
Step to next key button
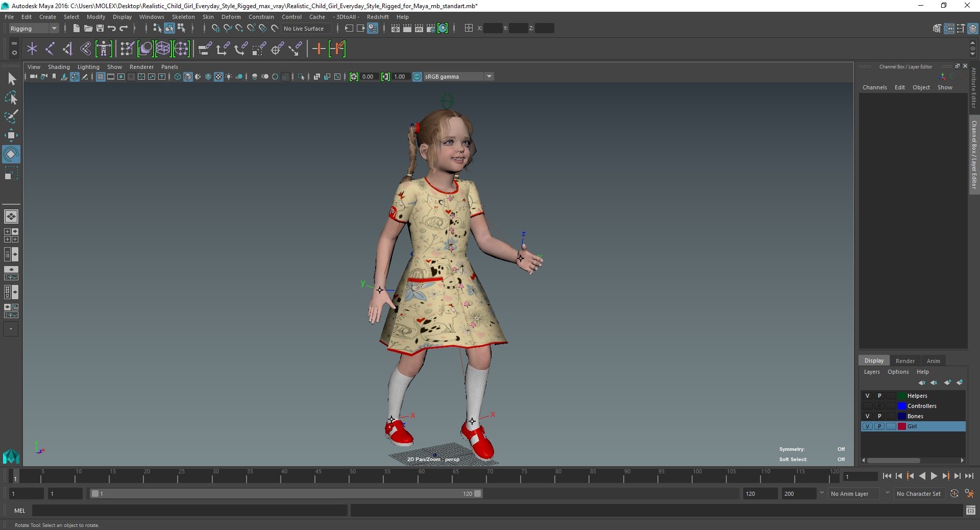pos(945,476)
